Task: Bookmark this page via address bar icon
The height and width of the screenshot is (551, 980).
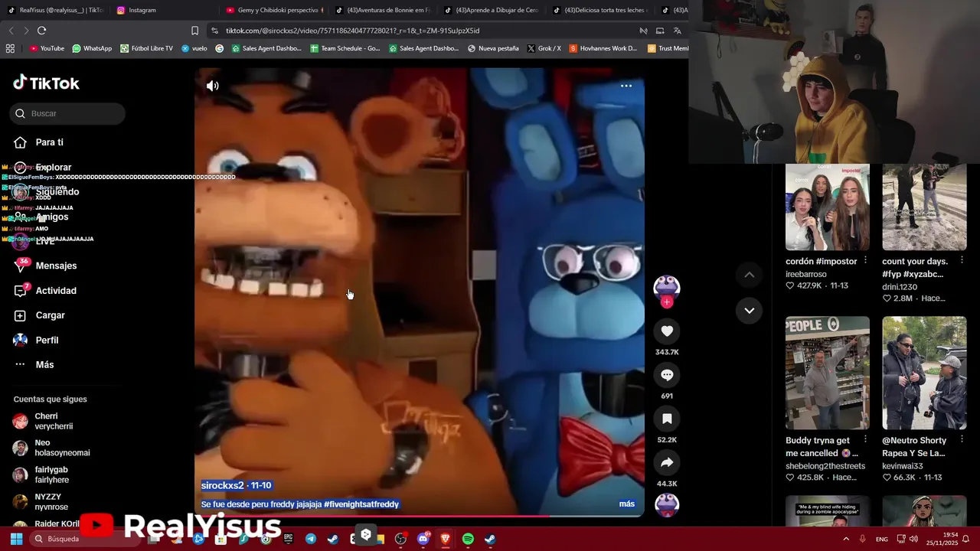Action: click(x=194, y=31)
